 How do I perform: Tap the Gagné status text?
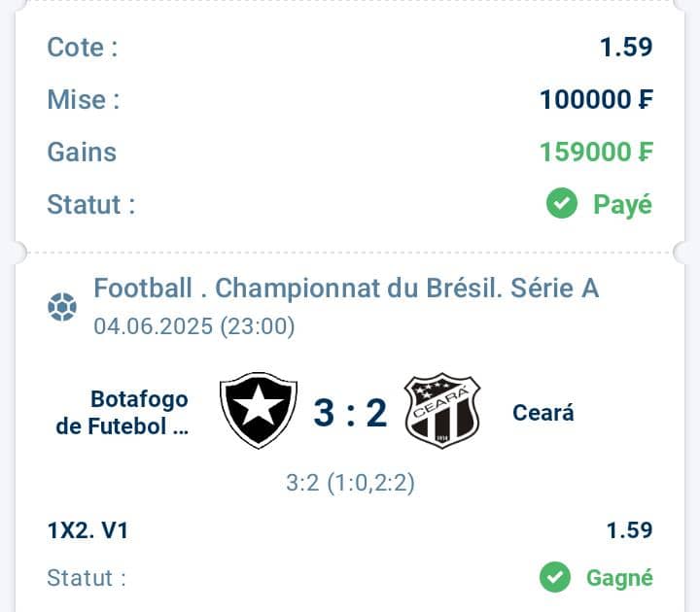(619, 578)
